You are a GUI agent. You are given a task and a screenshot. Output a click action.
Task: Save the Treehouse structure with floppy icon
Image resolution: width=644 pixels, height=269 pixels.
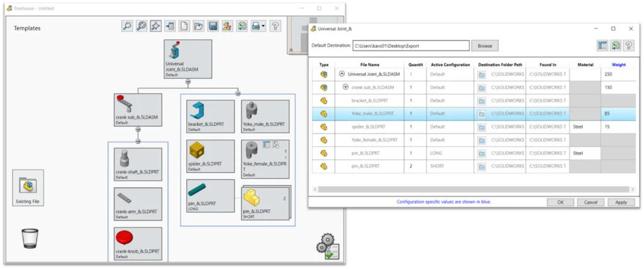point(213,26)
